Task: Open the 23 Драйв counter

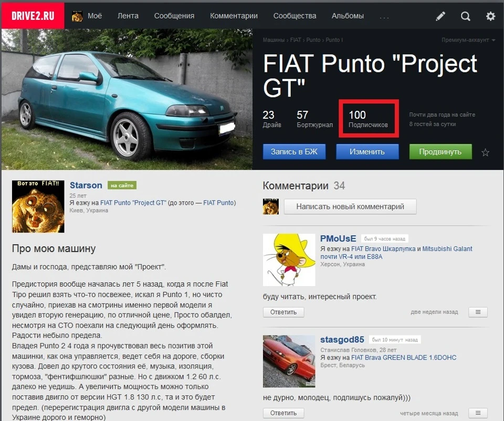Action: click(x=272, y=119)
